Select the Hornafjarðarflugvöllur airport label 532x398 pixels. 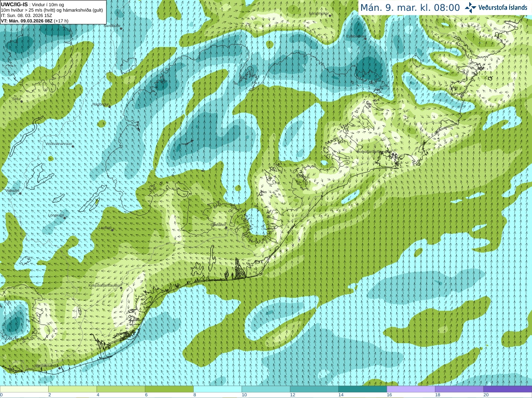[374, 152]
